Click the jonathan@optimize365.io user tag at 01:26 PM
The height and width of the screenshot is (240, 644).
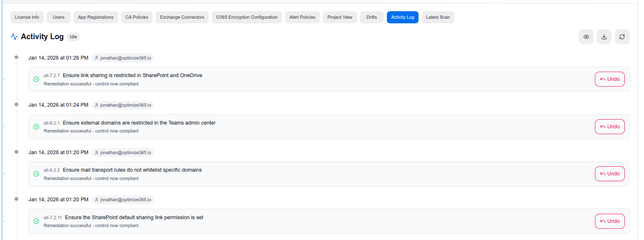coord(123,58)
